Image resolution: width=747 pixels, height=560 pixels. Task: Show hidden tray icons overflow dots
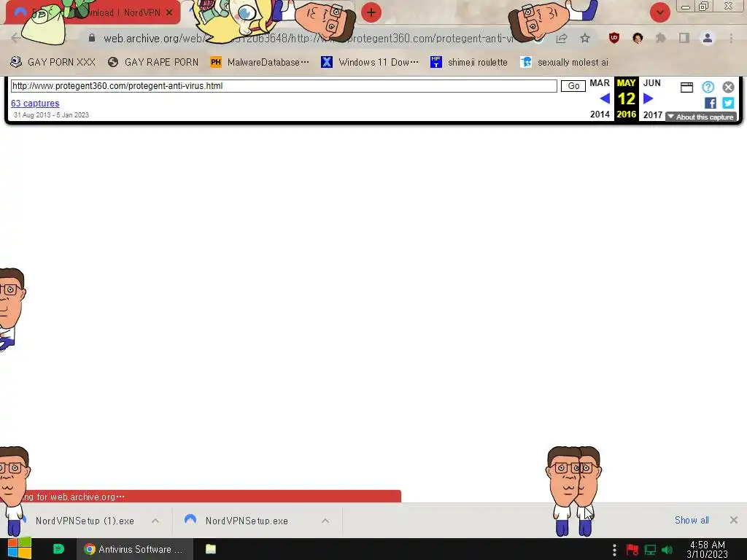(x=614, y=550)
